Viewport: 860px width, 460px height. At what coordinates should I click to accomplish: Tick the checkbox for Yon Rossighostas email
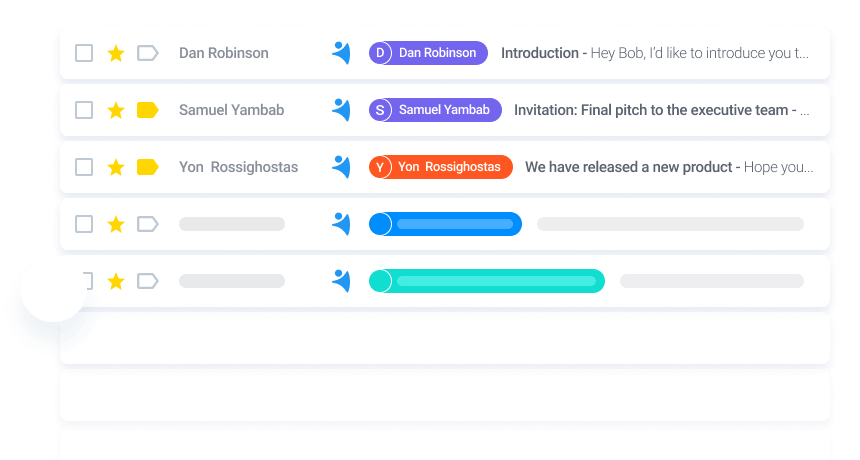(84, 167)
